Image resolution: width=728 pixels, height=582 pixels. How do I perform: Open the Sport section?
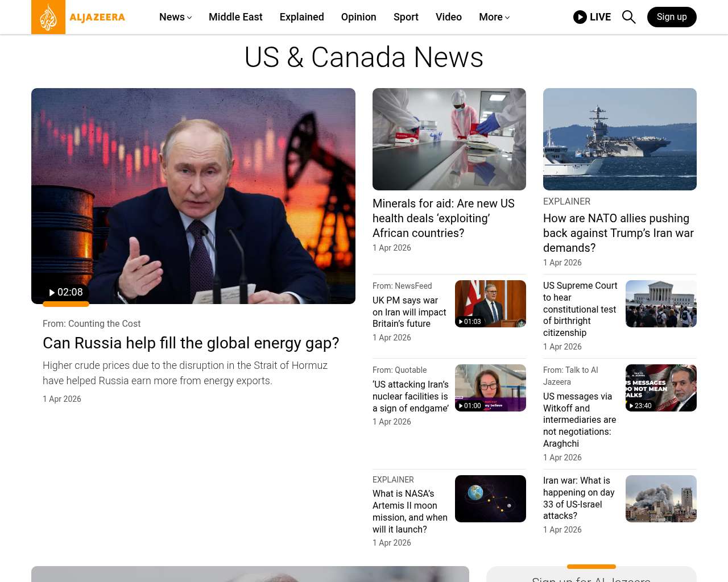(406, 17)
